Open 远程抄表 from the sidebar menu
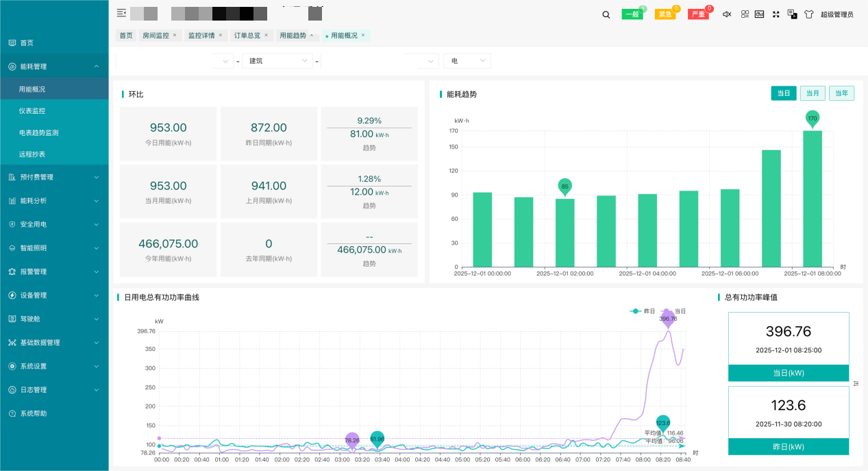 pyautogui.click(x=34, y=153)
